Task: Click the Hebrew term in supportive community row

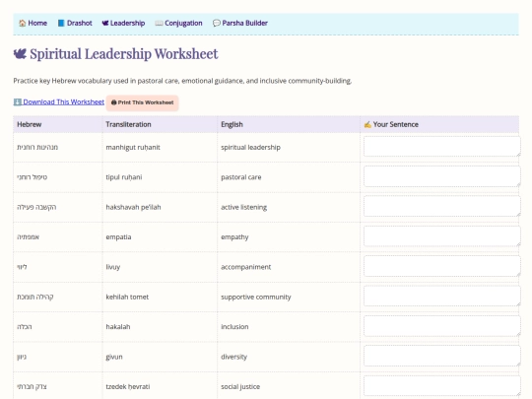Action: pyautogui.click(x=35, y=297)
